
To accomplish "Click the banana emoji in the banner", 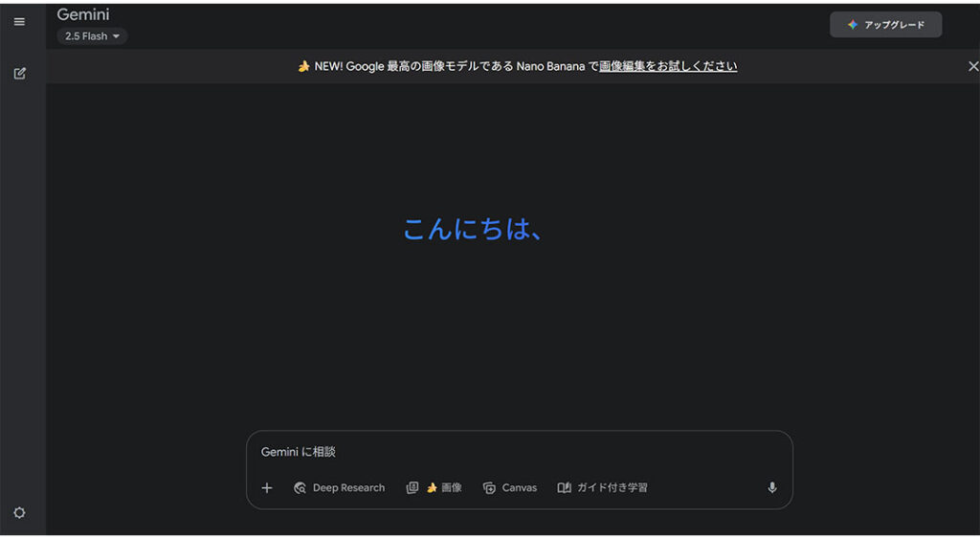I will coord(303,66).
